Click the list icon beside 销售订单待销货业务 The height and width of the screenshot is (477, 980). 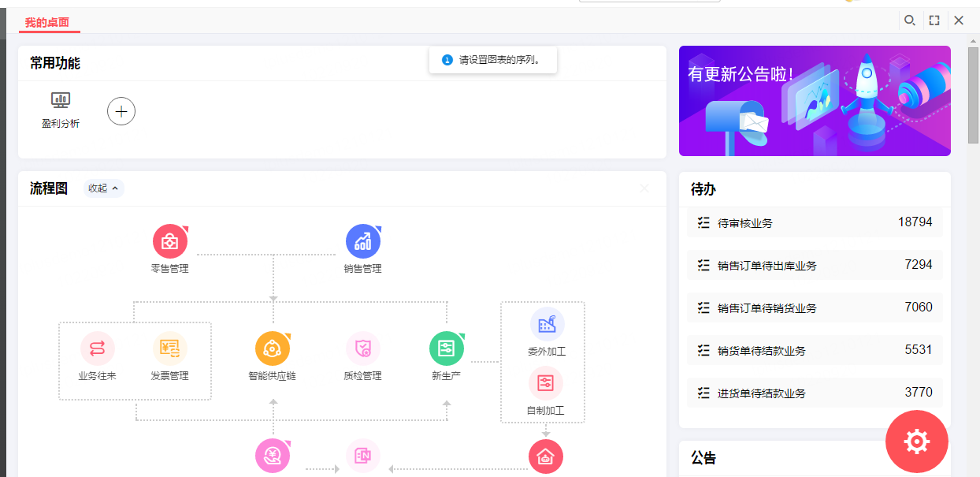tap(703, 308)
